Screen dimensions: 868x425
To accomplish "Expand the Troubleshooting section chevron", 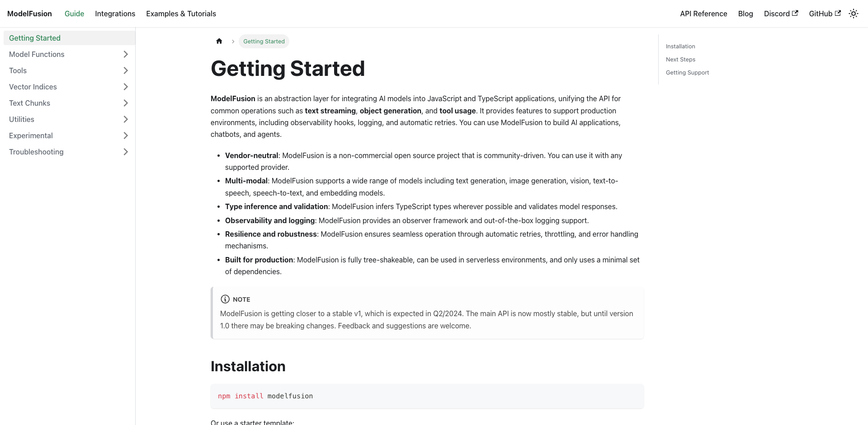I will click(x=126, y=152).
